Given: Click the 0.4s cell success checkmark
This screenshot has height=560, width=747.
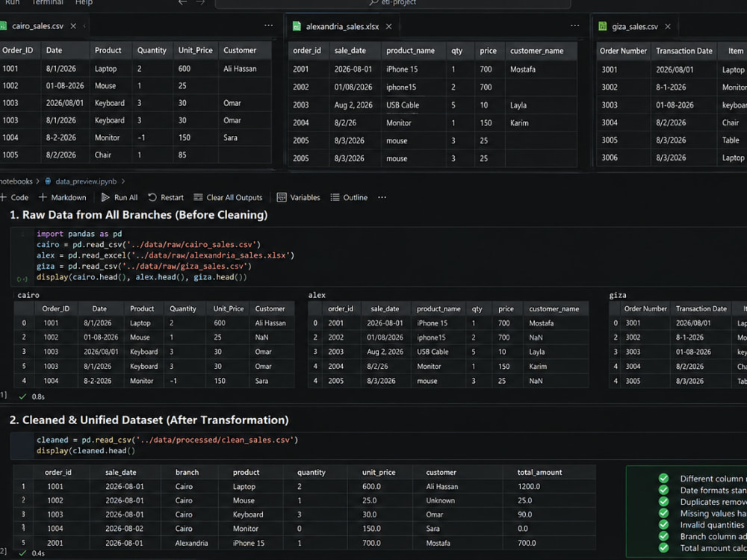Looking at the screenshot, I should pos(22,553).
